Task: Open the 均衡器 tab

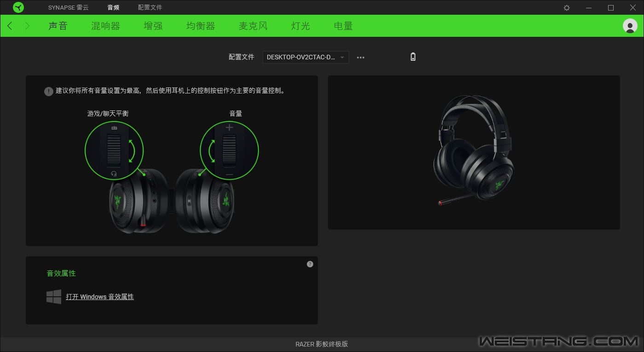Action: pos(201,26)
